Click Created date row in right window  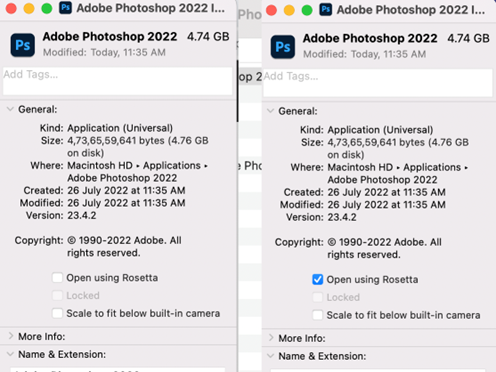[x=365, y=192]
